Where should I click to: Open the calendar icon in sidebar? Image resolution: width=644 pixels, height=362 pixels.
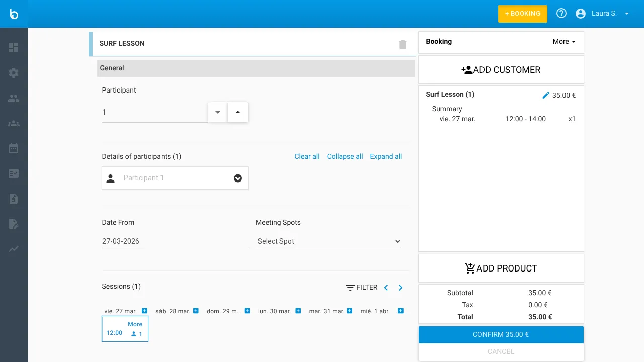[x=14, y=148]
